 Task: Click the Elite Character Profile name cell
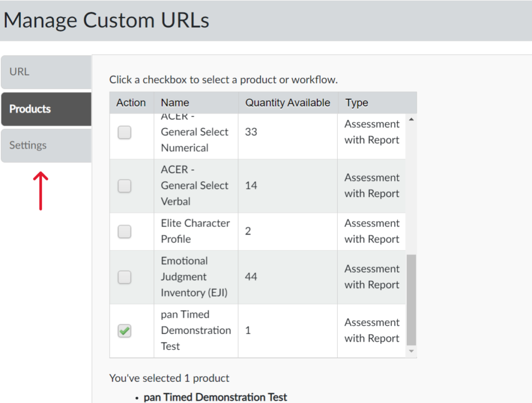click(x=195, y=231)
